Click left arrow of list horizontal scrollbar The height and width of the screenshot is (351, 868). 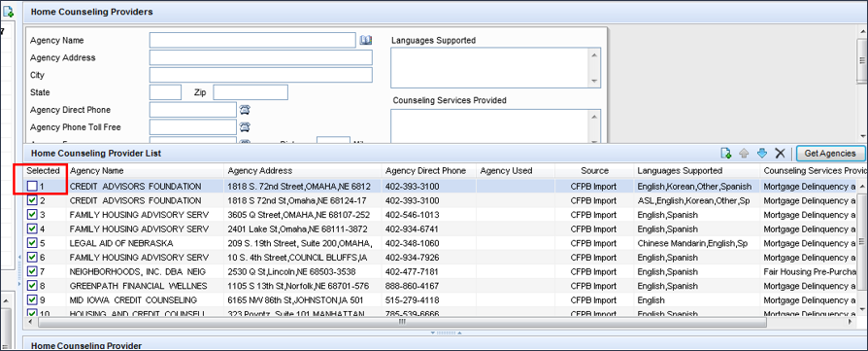pos(30,322)
